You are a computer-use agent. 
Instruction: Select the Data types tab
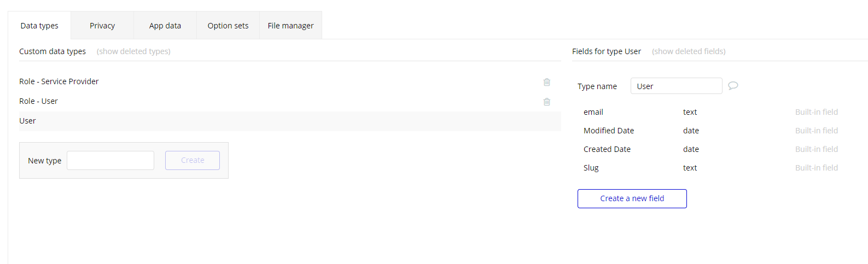click(39, 25)
